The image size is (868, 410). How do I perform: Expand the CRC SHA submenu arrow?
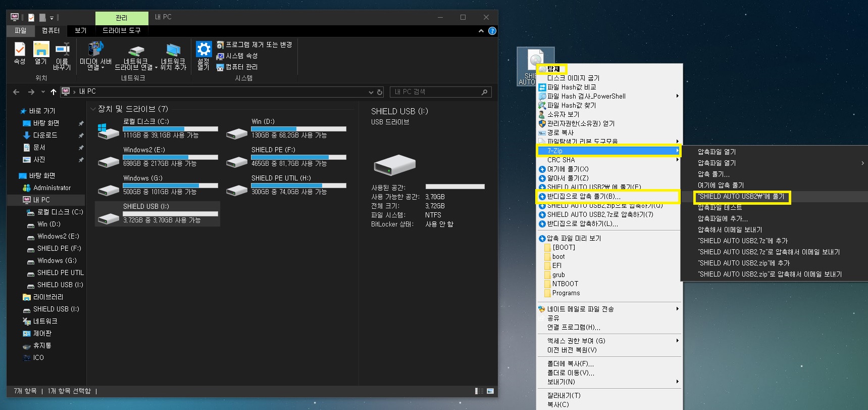(677, 160)
